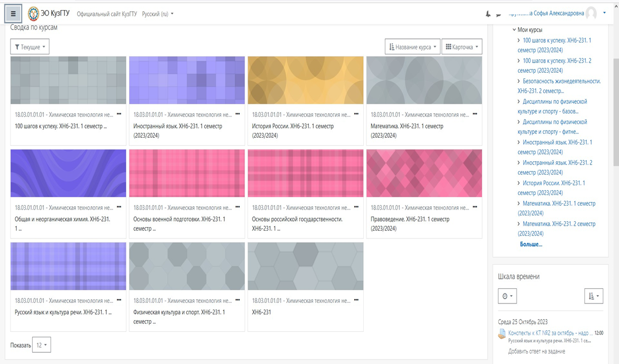Click the purple wavy Общая и неорганическая химия thumbnail
Screen dimensions: 619x364
68,173
